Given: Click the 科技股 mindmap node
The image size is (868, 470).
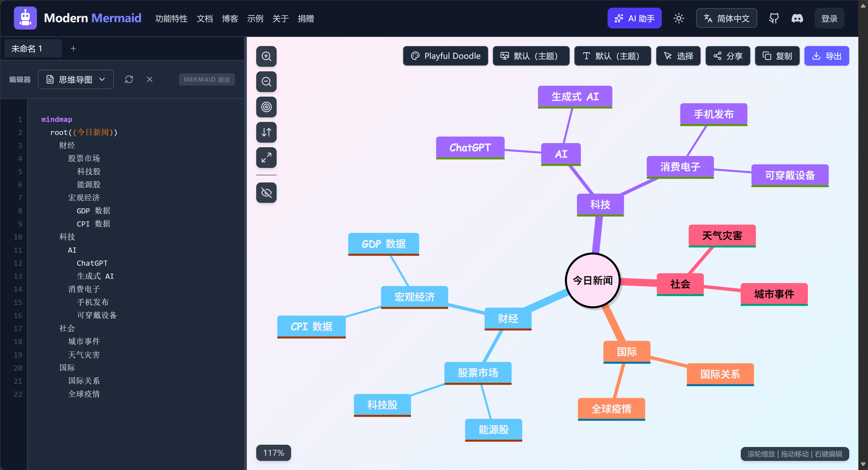Looking at the screenshot, I should (x=382, y=405).
